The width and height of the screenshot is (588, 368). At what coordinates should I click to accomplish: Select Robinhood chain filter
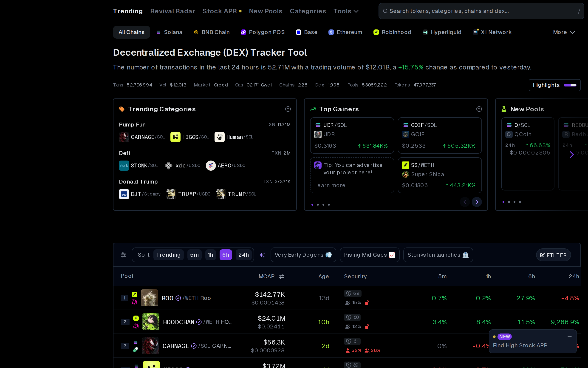click(x=392, y=32)
